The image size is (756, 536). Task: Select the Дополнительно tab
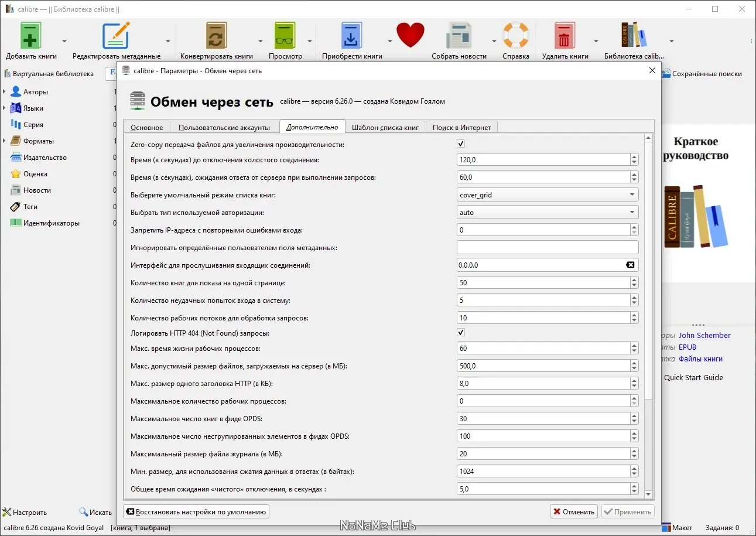click(x=312, y=127)
